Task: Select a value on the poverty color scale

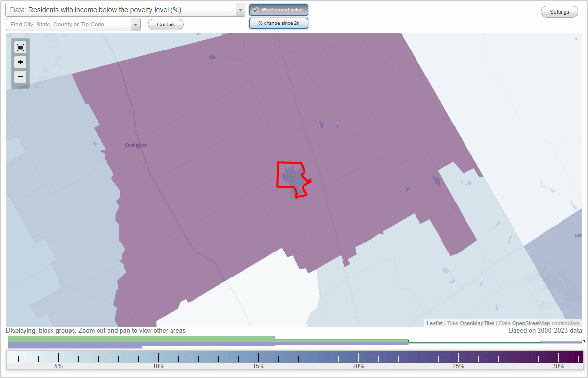Action: tap(294, 356)
